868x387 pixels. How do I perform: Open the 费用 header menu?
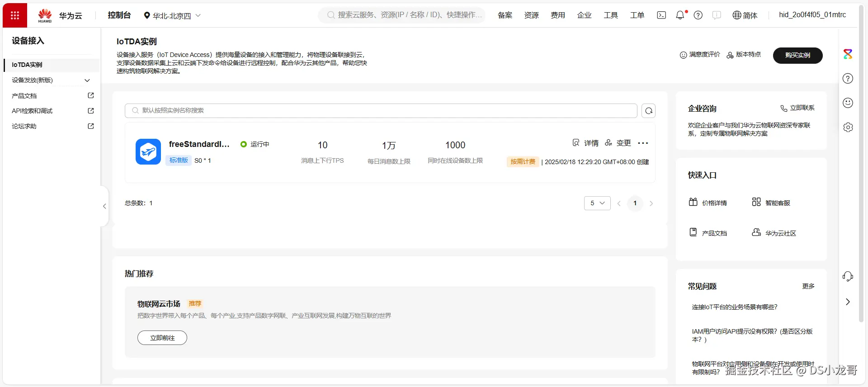[558, 15]
